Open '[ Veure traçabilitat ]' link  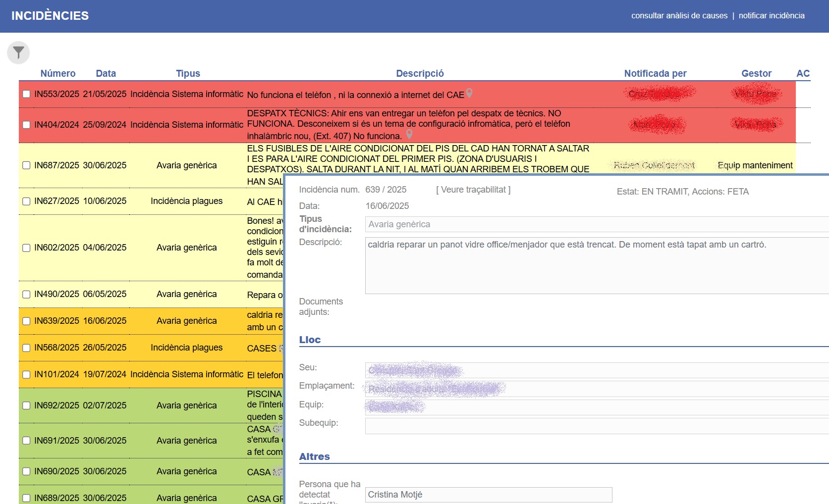[473, 190]
